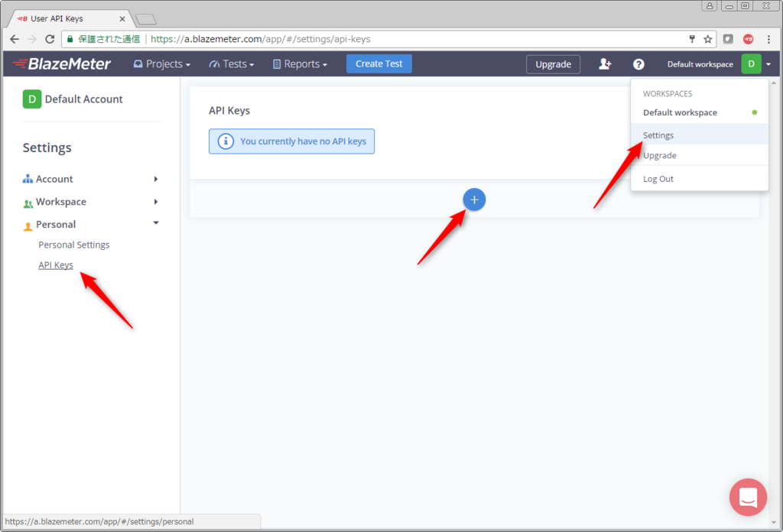This screenshot has height=532, width=783.
Task: Click the browser forward arrow
Action: (x=32, y=39)
